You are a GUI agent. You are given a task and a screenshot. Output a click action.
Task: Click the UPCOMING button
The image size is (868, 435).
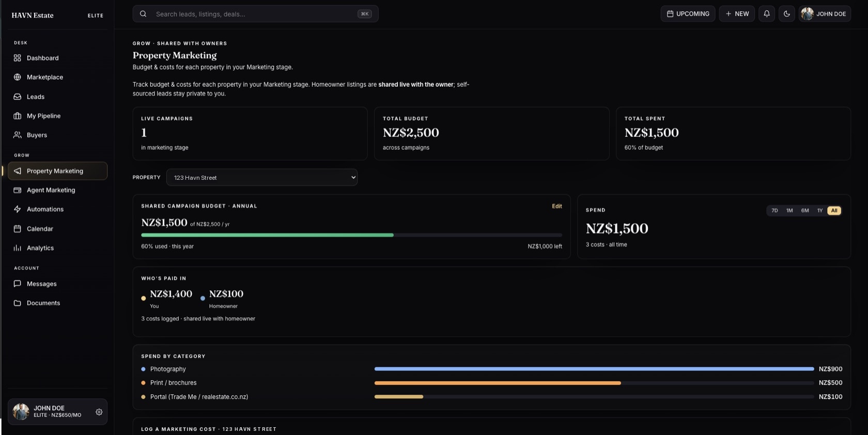click(x=688, y=14)
